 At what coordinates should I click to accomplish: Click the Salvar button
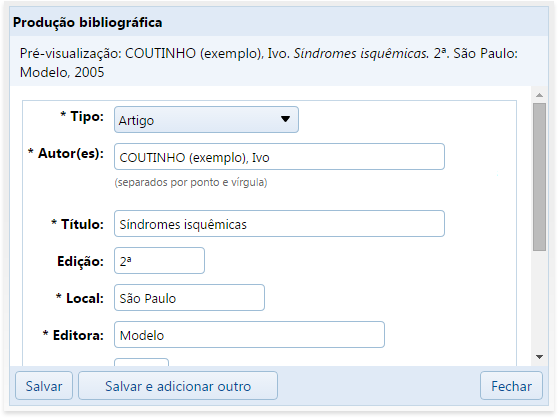44,386
